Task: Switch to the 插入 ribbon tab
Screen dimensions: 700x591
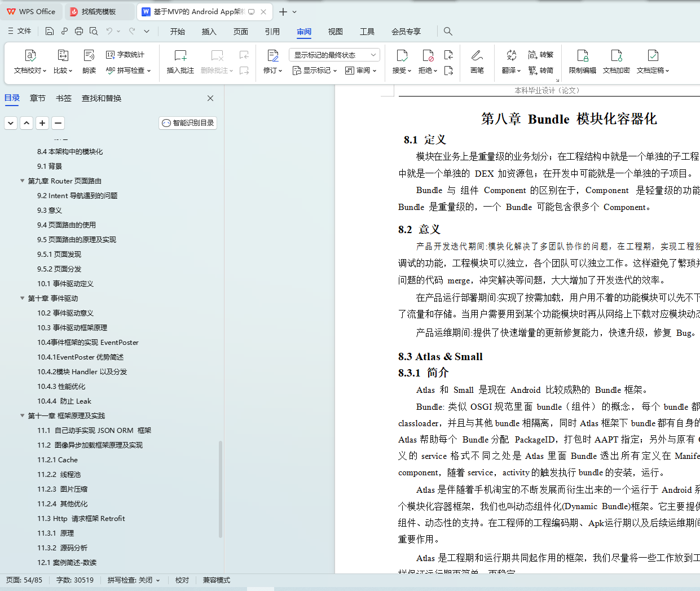Action: tap(209, 32)
